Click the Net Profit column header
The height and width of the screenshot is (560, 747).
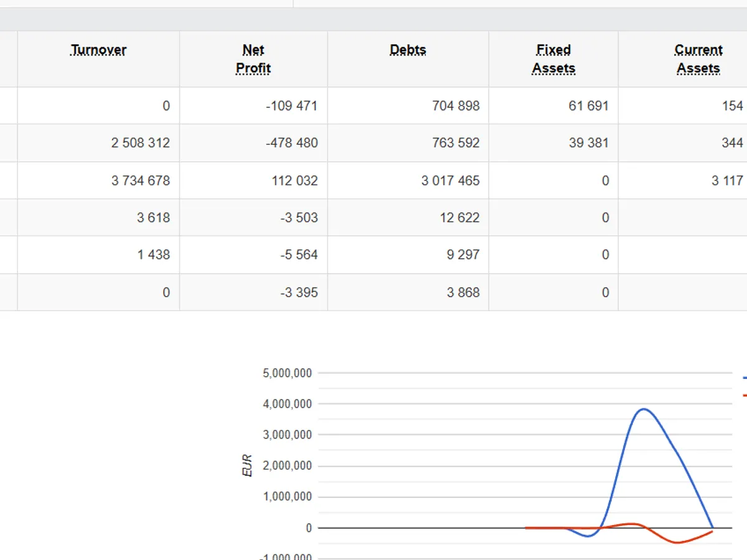coord(253,59)
